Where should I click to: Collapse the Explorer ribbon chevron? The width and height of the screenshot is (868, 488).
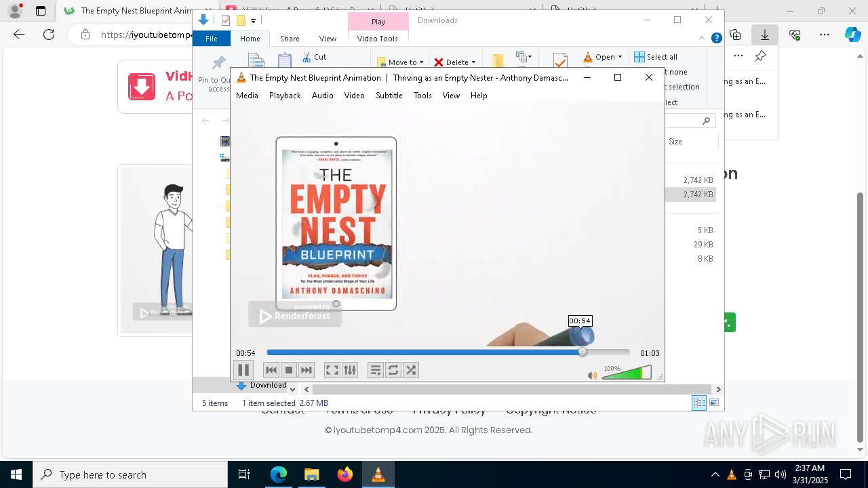(x=703, y=39)
